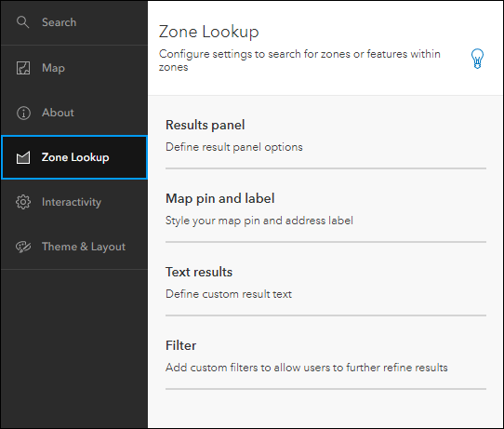
Task: Expand the Text results section
Action: point(325,282)
